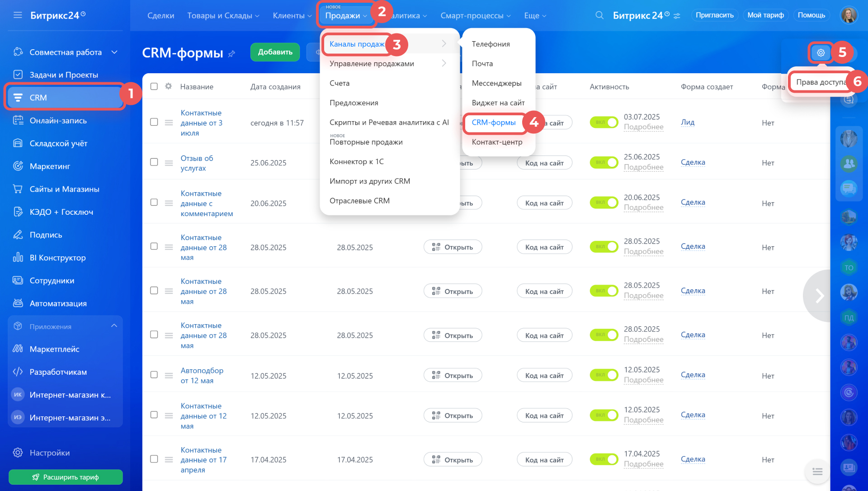The width and height of the screenshot is (868, 491).
Task: Expand Товары и Склады dropdown
Action: 223,16
